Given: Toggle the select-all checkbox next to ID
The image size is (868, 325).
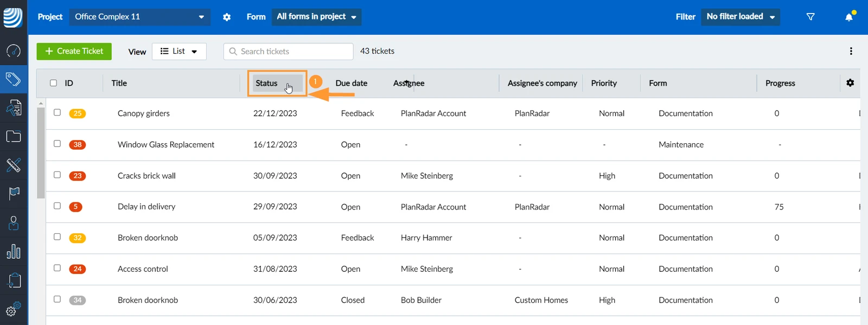Looking at the screenshot, I should point(53,83).
